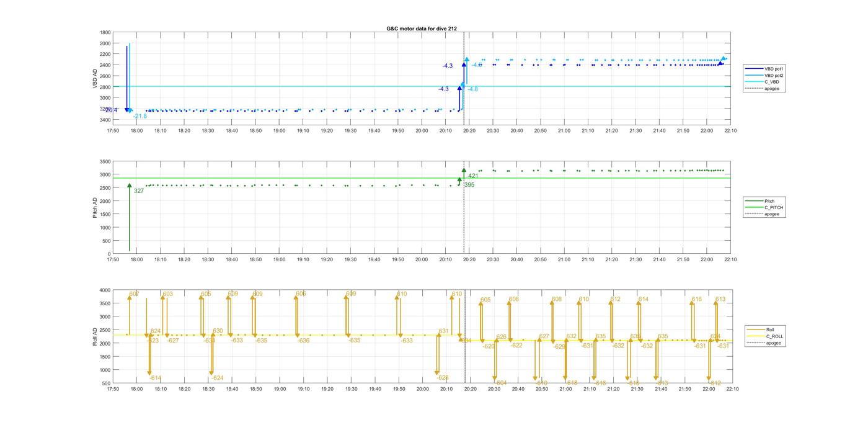Click the '-20.4' annotation in the VBD plot
This screenshot has width=868, height=430.
coord(110,110)
